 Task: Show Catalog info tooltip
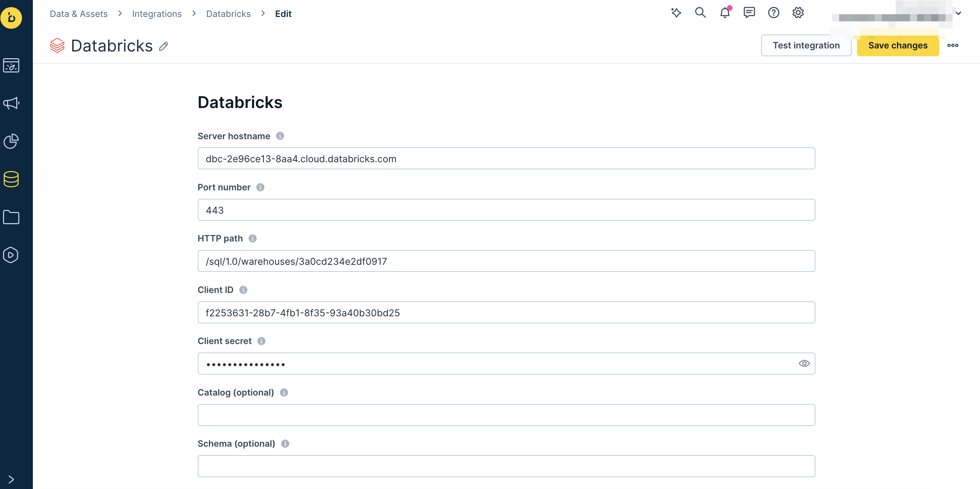click(284, 392)
